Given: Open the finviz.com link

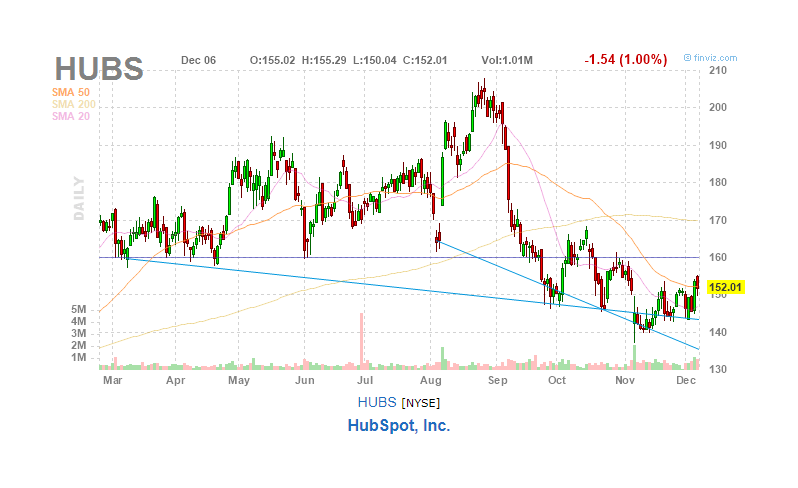Looking at the screenshot, I should [710, 58].
